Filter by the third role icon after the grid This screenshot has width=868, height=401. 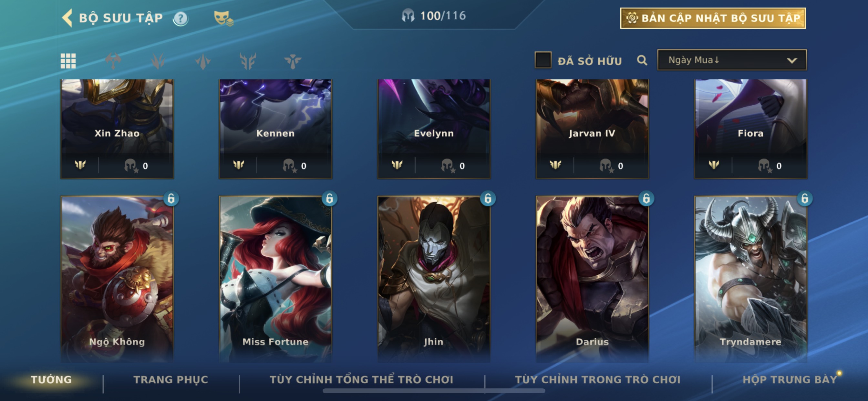pyautogui.click(x=203, y=61)
